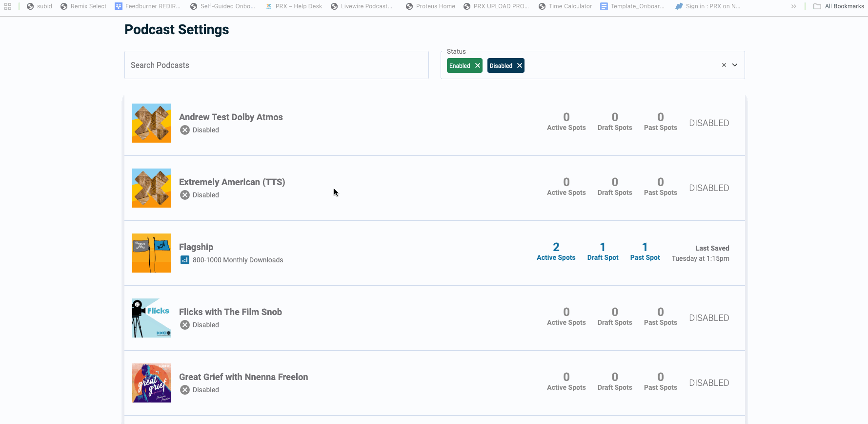Open Flicks with The Film Snob artwork
868x424 pixels.
coord(152,318)
